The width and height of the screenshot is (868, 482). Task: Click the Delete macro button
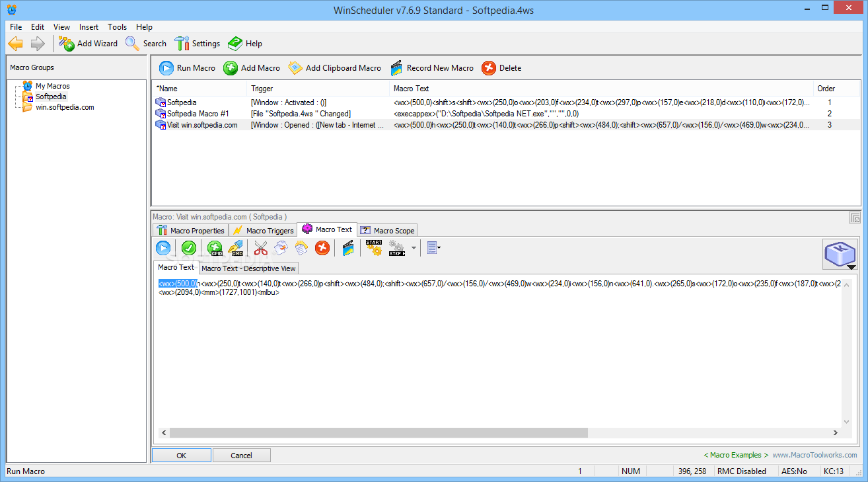point(501,68)
